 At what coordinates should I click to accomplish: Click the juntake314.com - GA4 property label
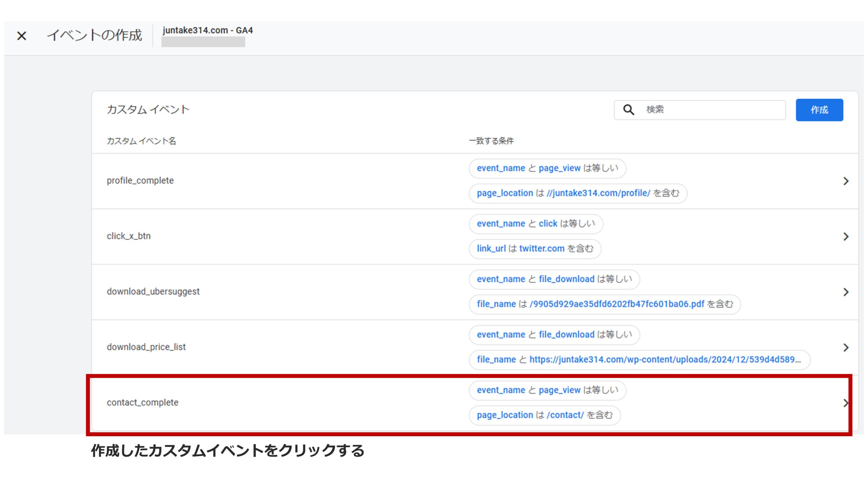pyautogui.click(x=208, y=31)
